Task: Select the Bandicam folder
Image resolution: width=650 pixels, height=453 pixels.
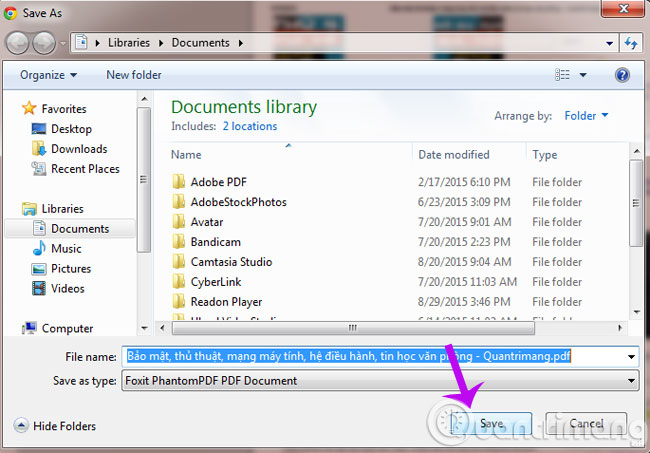Action: pos(216,242)
